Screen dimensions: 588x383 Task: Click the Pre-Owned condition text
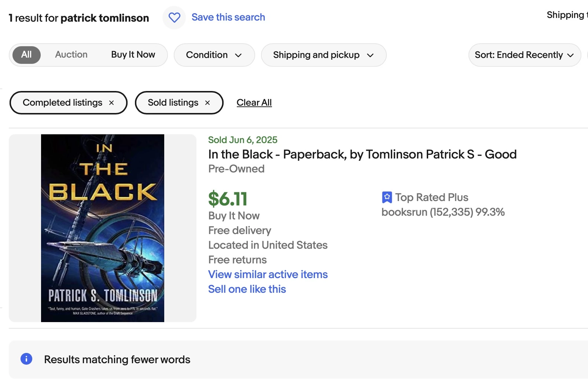236,169
